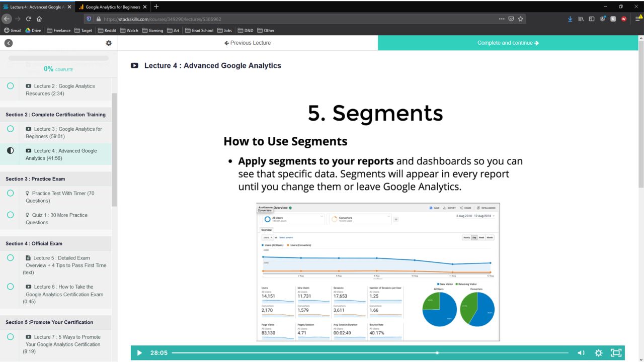Open Jobs bookmarks folder
Image resolution: width=644 pixels, height=362 pixels.
pyautogui.click(x=224, y=30)
